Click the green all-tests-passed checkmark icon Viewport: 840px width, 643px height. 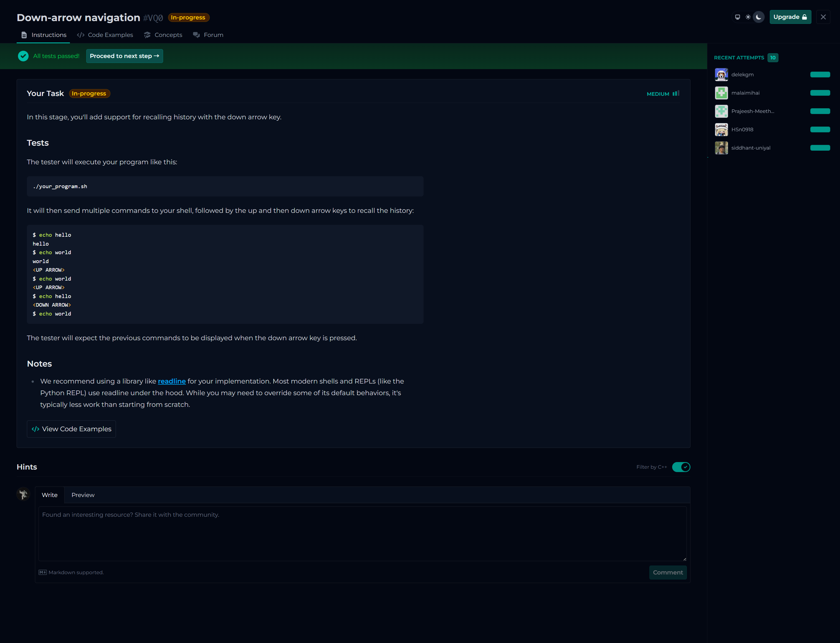[23, 56]
